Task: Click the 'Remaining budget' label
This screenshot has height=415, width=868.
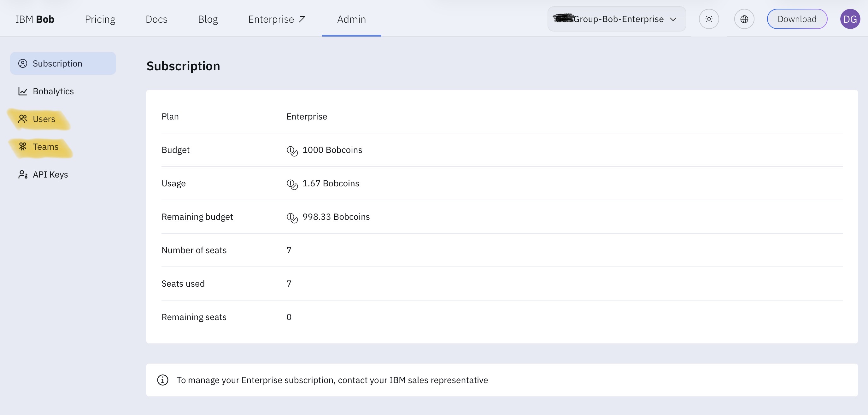Action: [197, 217]
